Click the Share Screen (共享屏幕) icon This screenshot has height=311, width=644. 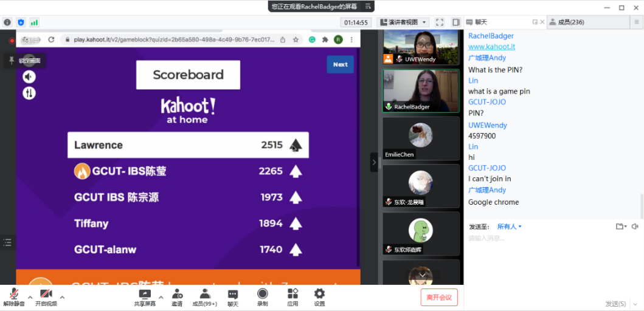145,294
